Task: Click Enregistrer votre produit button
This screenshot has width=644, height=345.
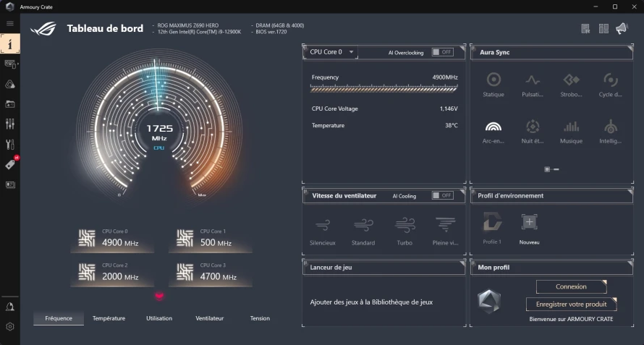Action: [x=572, y=304]
